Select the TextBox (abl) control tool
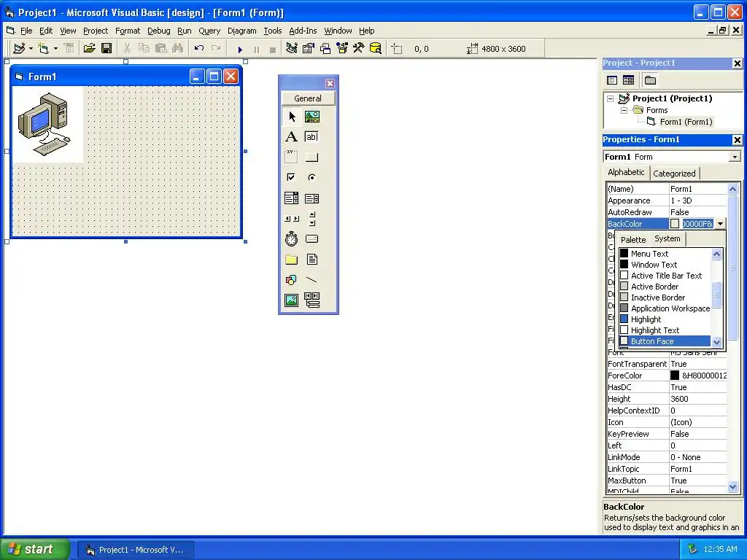This screenshot has width=747, height=560. [312, 137]
